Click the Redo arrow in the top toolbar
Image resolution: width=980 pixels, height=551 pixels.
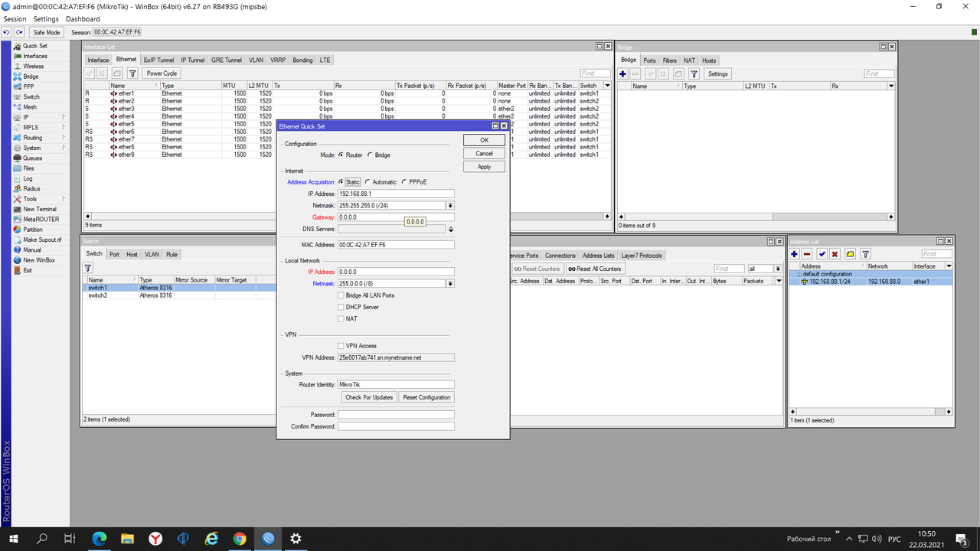pyautogui.click(x=19, y=32)
